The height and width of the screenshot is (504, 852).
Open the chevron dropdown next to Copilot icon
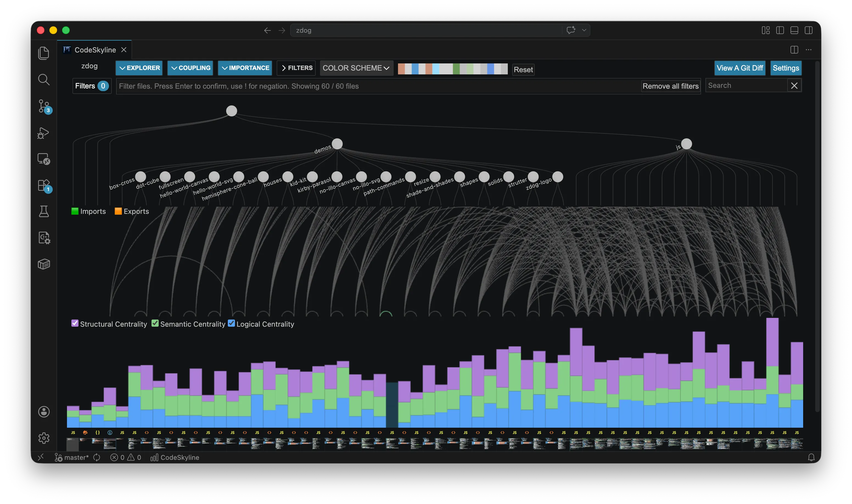pyautogui.click(x=584, y=30)
